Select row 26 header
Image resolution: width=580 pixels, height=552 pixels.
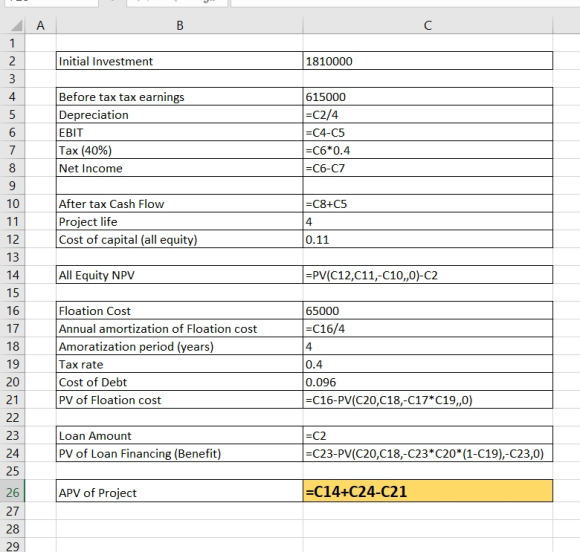coord(12,492)
